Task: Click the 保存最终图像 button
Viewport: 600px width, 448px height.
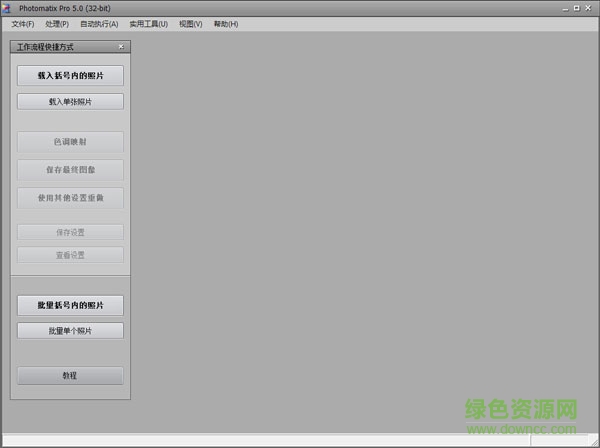Action: click(x=70, y=170)
